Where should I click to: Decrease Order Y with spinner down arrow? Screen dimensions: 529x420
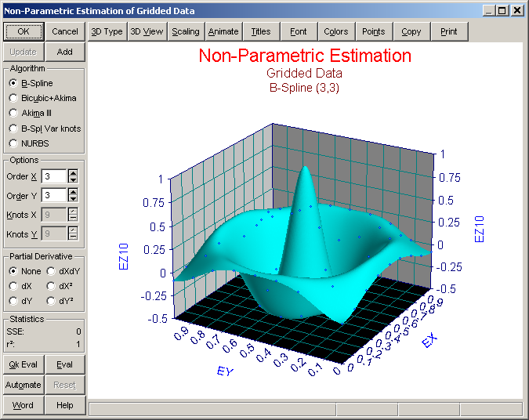click(73, 199)
